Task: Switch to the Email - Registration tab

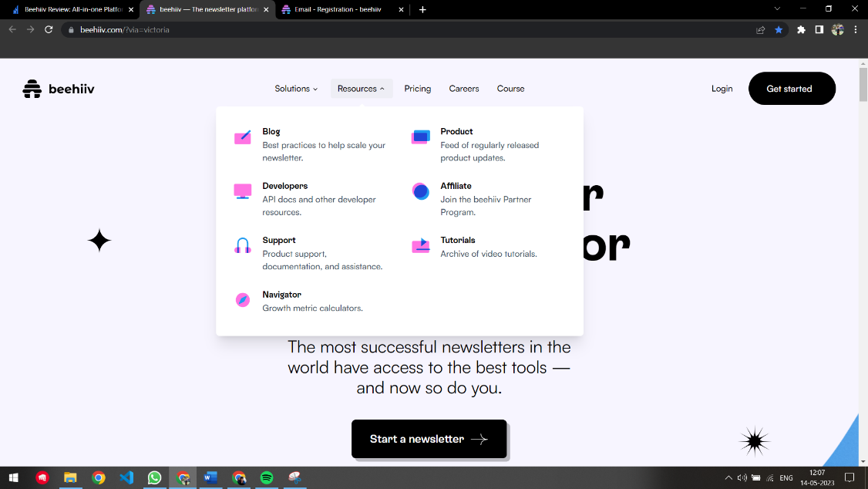Action: point(338,9)
